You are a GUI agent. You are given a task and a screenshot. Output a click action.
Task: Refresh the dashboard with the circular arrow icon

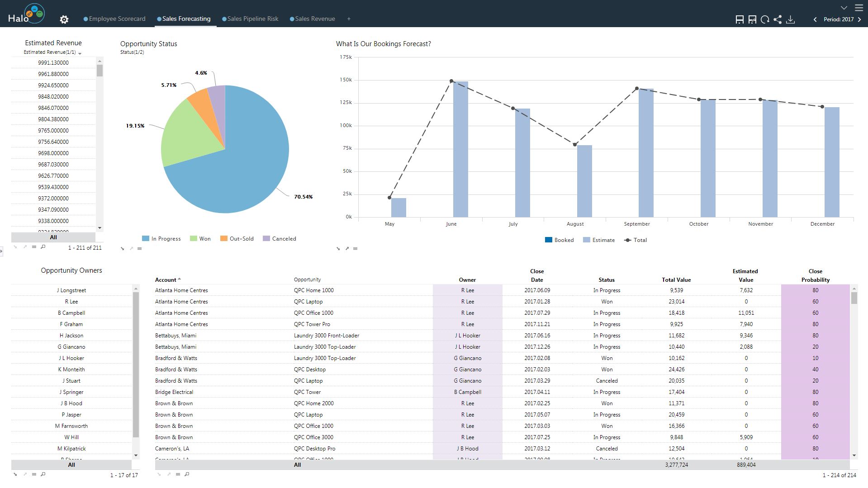[x=765, y=19]
